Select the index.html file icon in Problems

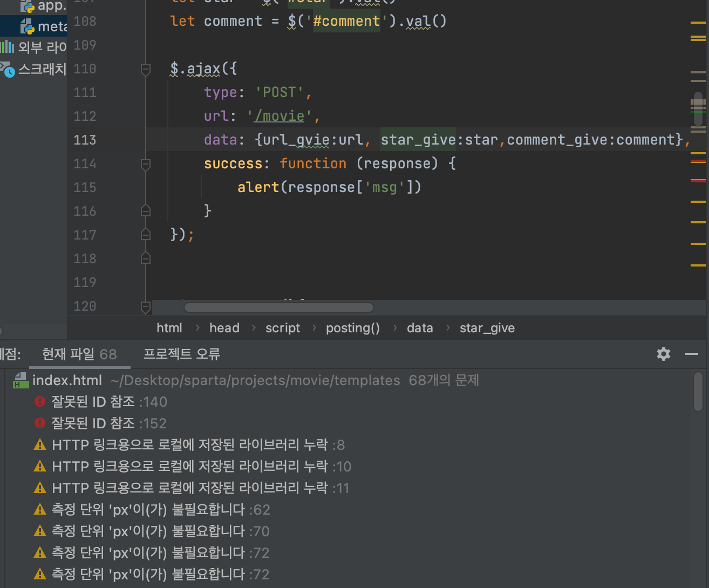point(21,380)
